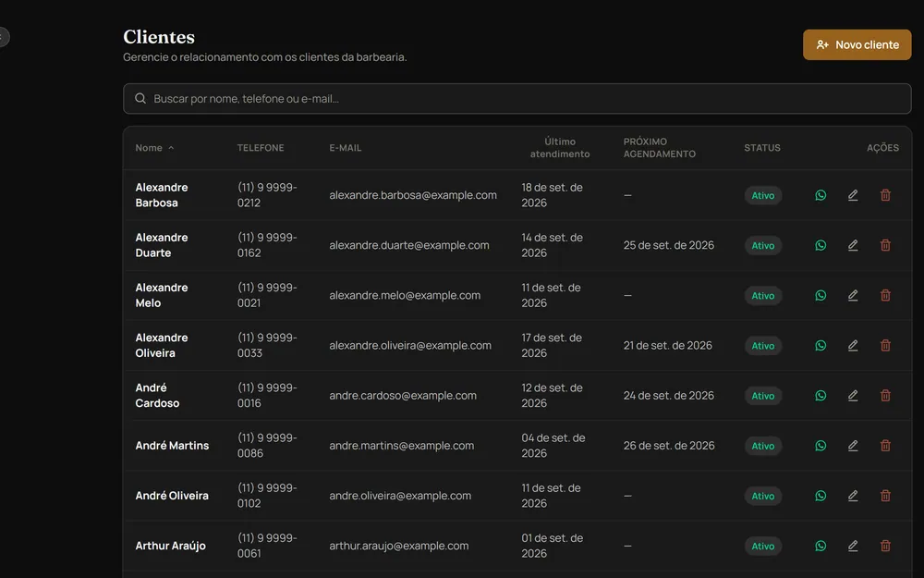Delete client André Martins
Screen dimensions: 924x578
click(x=885, y=446)
